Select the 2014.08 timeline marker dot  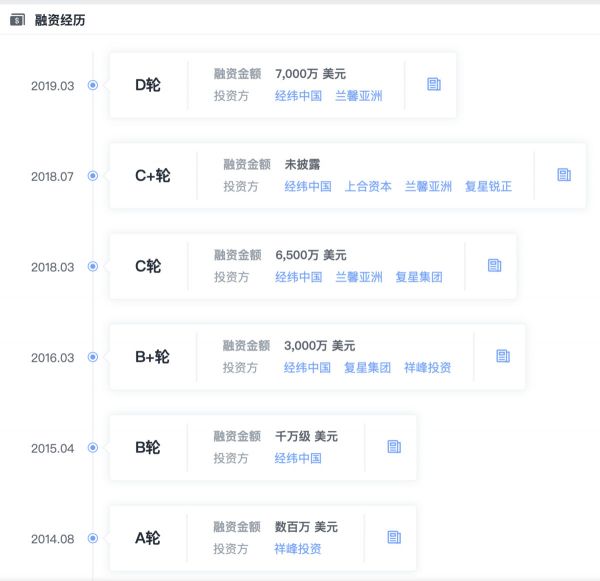pos(93,538)
